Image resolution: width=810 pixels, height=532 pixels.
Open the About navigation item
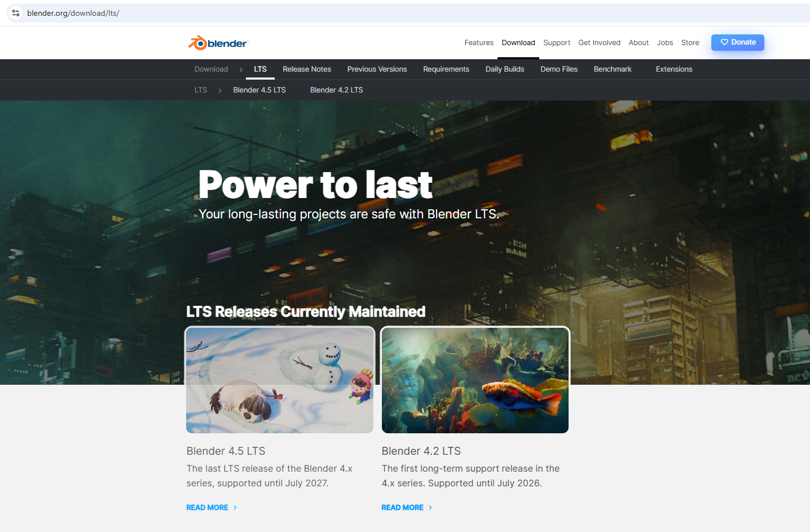(x=639, y=43)
